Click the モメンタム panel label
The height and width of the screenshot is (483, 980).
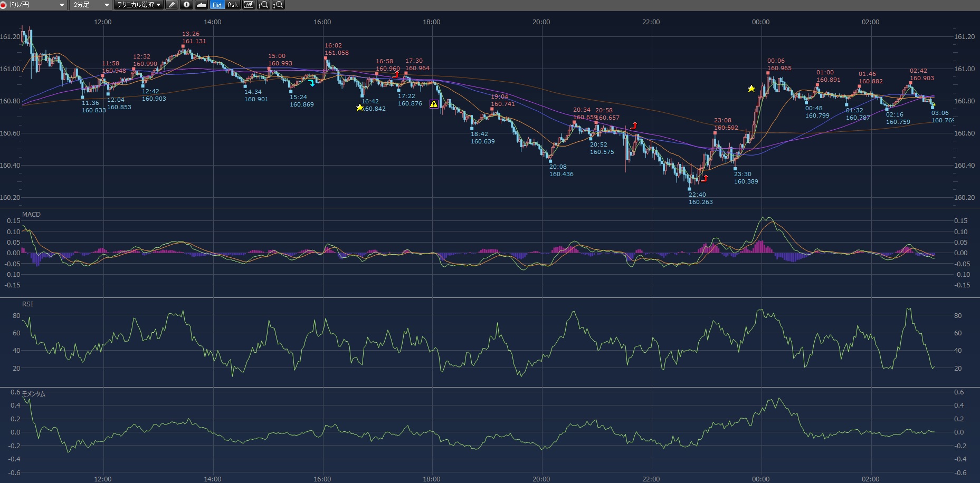point(34,394)
